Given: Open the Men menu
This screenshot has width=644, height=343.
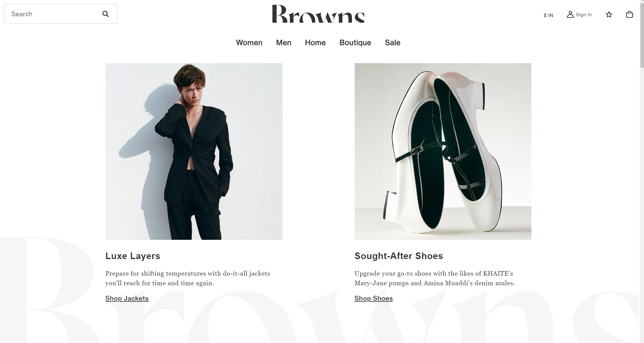Looking at the screenshot, I should click(284, 43).
